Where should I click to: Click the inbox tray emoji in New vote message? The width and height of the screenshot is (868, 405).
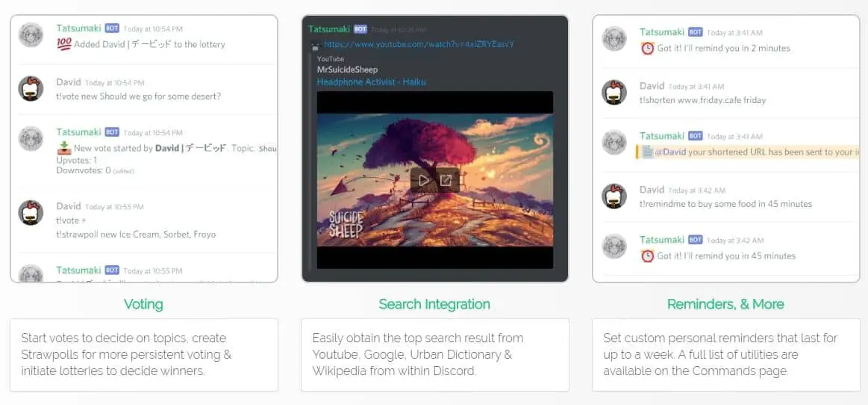64,148
